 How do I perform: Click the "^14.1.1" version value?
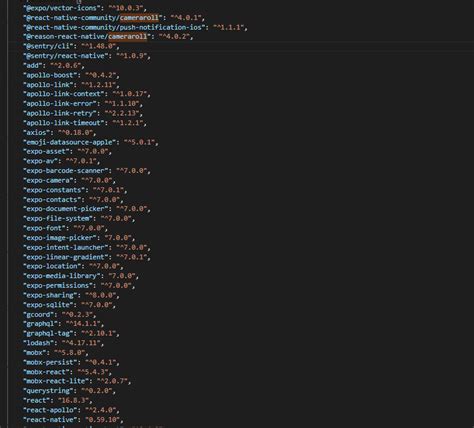(83, 324)
